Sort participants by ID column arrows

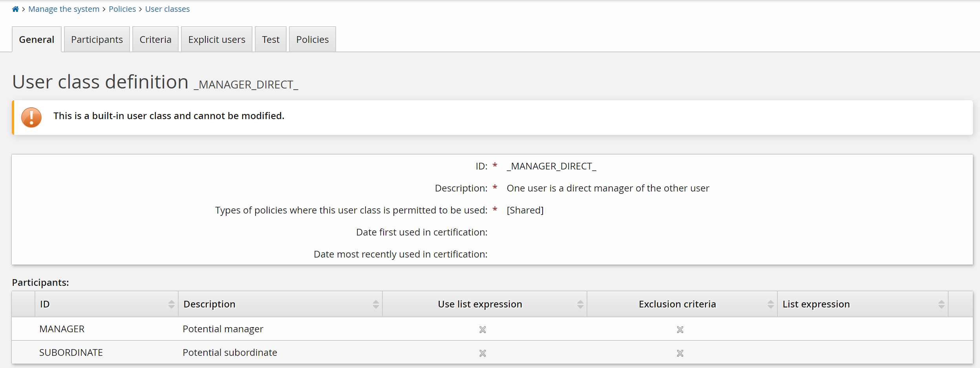point(171,304)
